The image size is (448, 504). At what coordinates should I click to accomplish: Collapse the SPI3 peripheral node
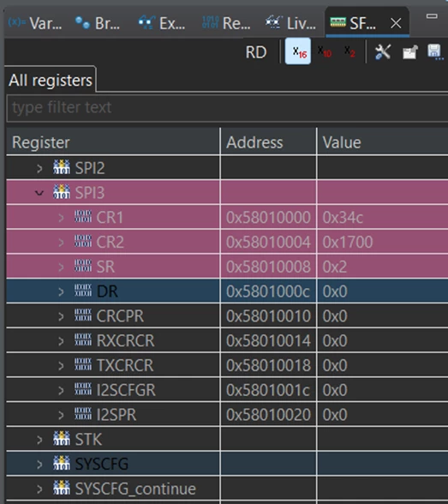click(39, 193)
